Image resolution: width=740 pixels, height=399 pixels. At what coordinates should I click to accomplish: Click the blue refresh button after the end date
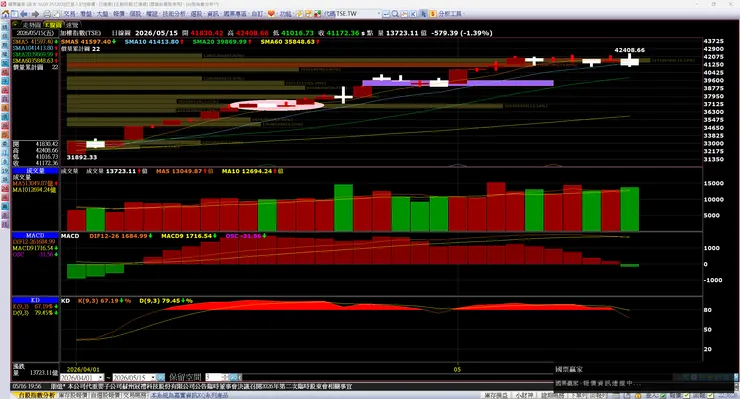point(161,377)
